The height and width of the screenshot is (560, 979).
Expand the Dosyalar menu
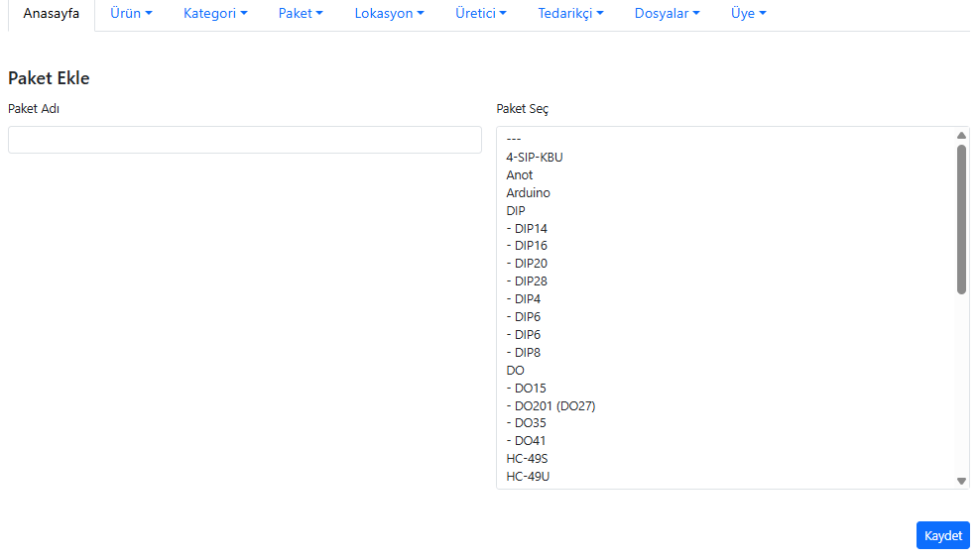pos(668,14)
